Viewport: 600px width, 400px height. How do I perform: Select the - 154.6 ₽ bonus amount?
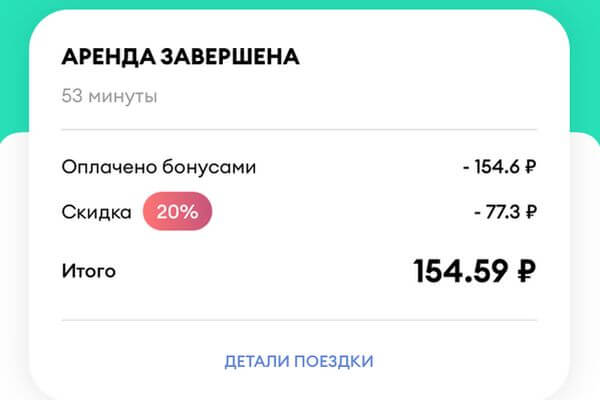click(x=500, y=167)
